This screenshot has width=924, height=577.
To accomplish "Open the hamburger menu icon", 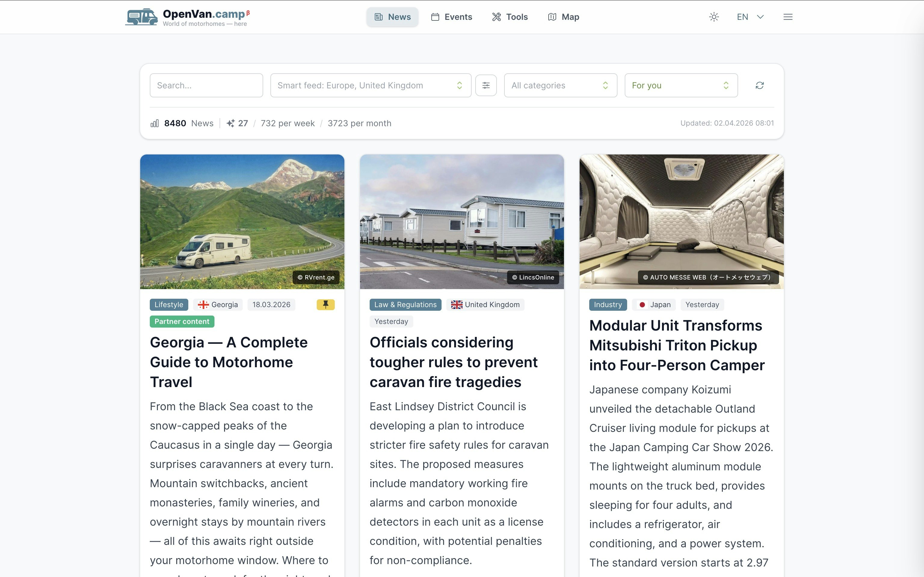I will click(788, 17).
